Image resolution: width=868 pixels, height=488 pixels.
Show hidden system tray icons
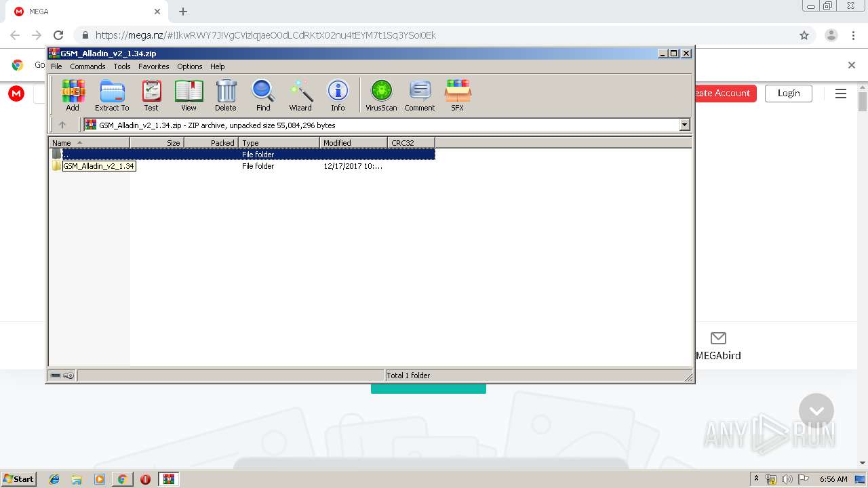pos(756,479)
